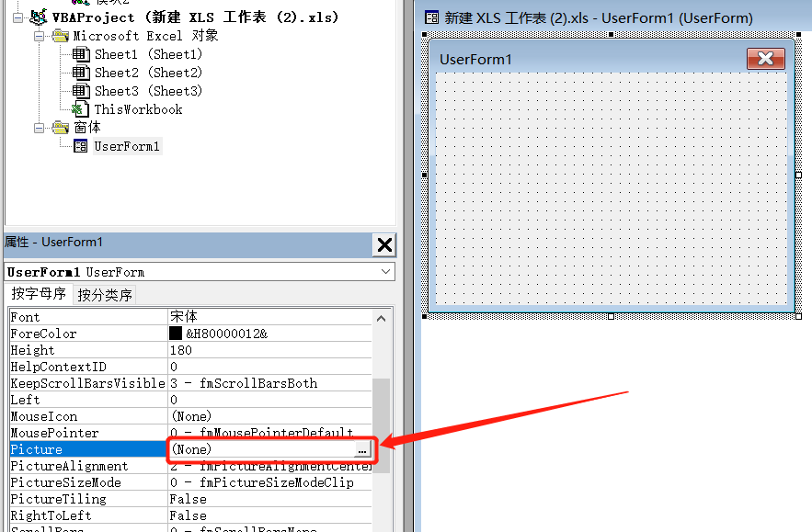Viewport: 812px width, 532px height.
Task: Click the UserForm1 form icon in tree
Action: click(80, 146)
